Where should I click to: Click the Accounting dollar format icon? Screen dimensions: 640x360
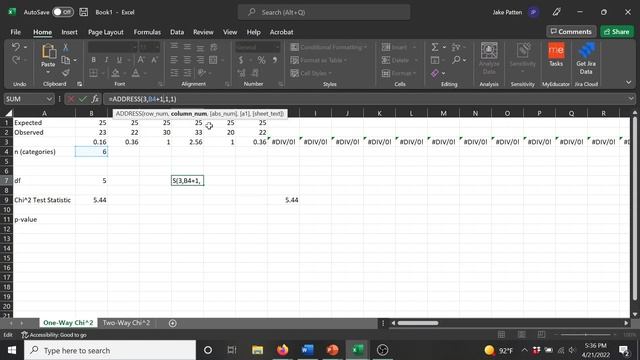(241, 60)
